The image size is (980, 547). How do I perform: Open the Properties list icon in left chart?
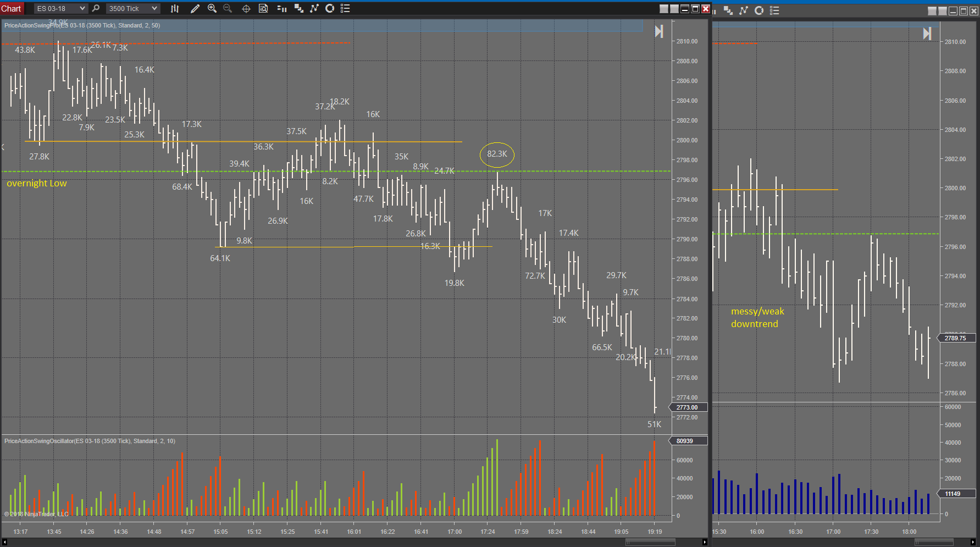point(345,8)
